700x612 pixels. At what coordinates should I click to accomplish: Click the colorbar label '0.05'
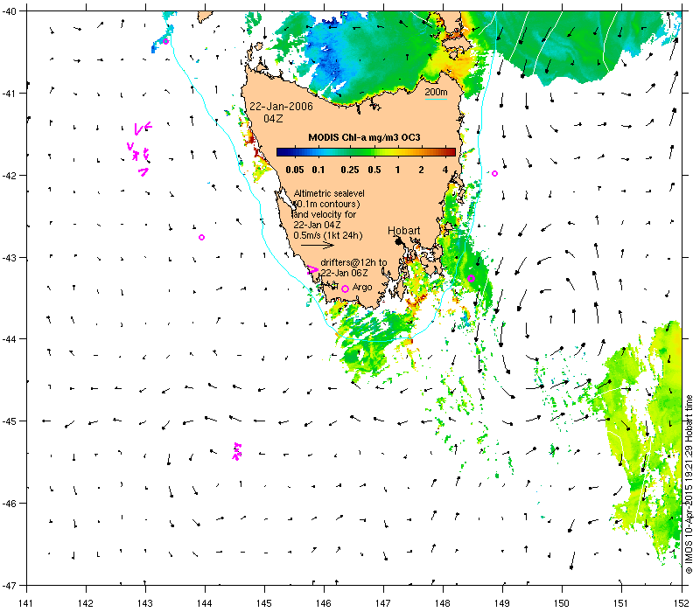click(x=295, y=170)
